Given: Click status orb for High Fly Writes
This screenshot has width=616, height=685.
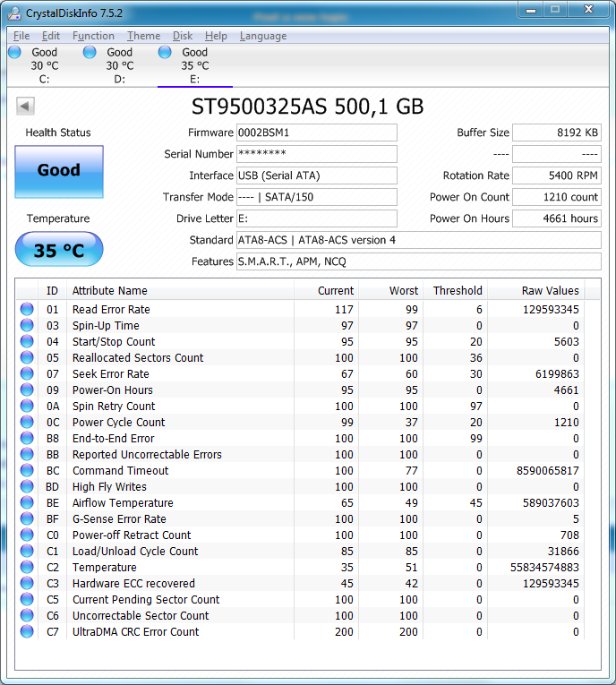Looking at the screenshot, I should pyautogui.click(x=27, y=486).
